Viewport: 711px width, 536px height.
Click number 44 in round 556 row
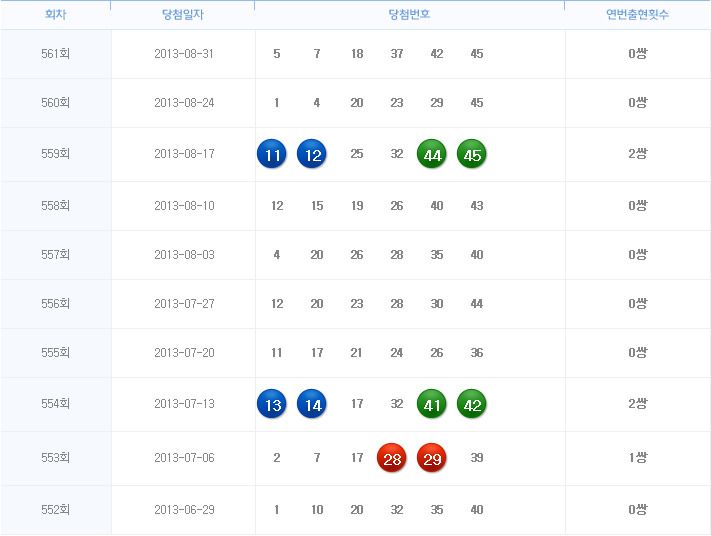477,303
